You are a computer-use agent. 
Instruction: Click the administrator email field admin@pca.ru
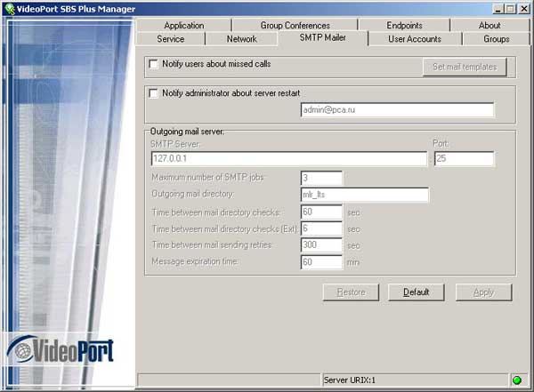point(397,110)
